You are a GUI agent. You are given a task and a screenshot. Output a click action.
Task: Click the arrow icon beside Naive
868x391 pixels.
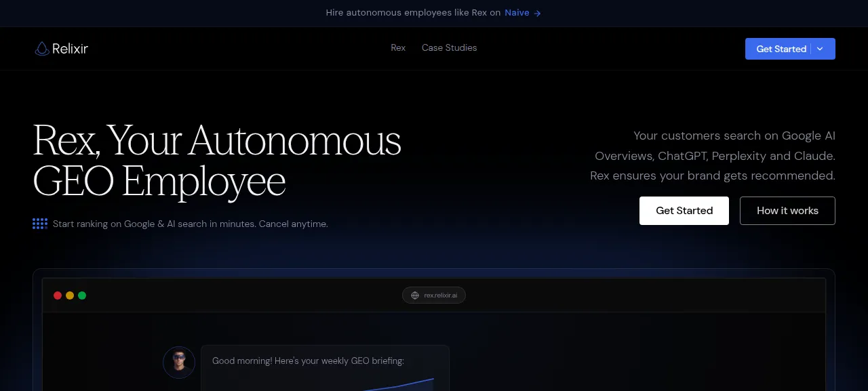point(538,13)
